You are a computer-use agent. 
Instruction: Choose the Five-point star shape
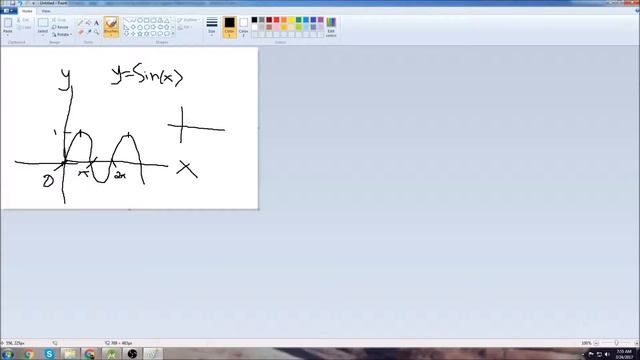pos(140,34)
